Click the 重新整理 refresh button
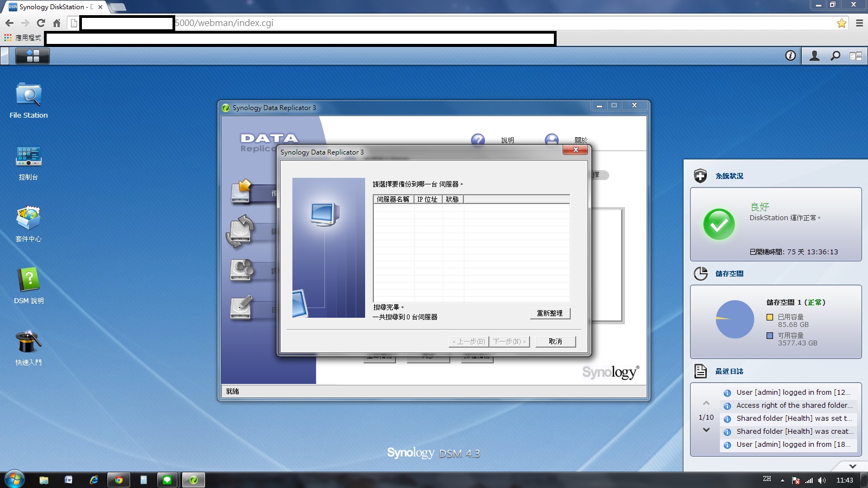This screenshot has height=488, width=868. 550,313
